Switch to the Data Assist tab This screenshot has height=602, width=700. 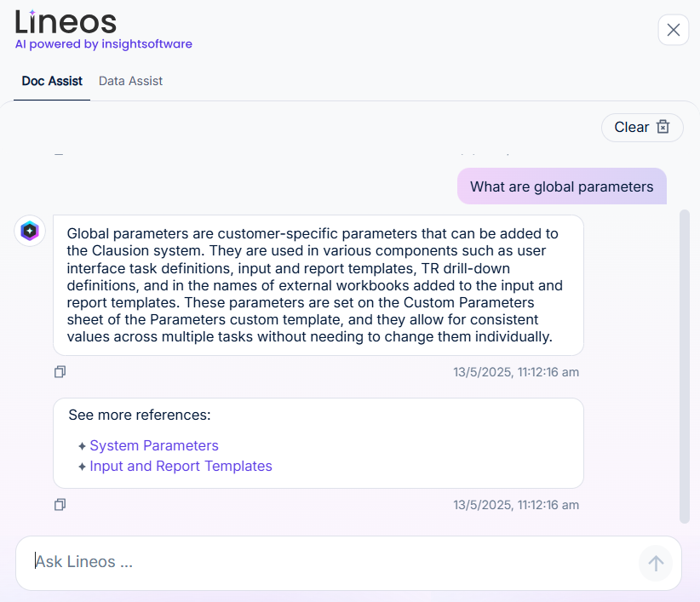click(130, 81)
